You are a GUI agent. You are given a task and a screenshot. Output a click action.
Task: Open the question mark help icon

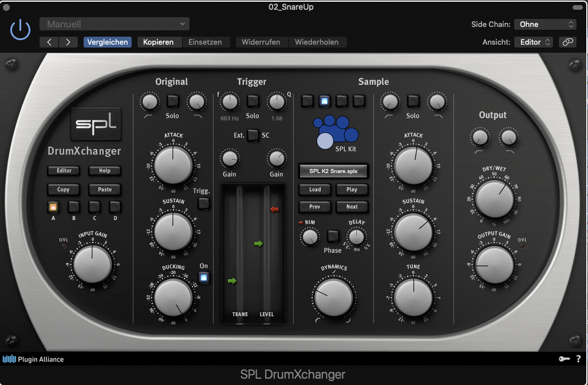pyautogui.click(x=578, y=359)
